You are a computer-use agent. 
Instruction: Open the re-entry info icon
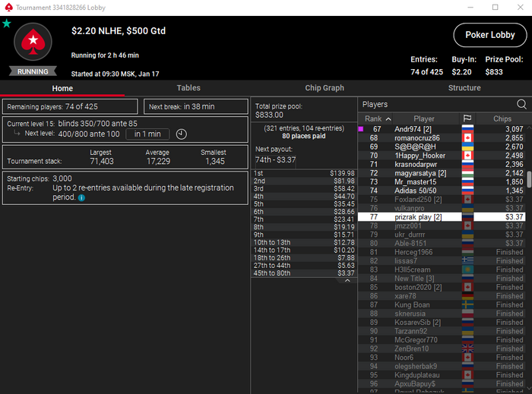[x=81, y=198]
